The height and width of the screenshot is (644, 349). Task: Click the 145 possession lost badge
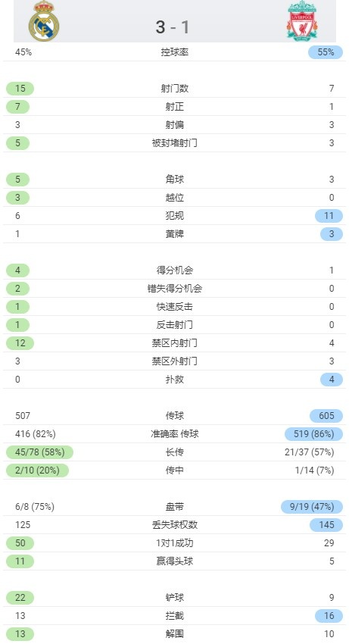326,525
